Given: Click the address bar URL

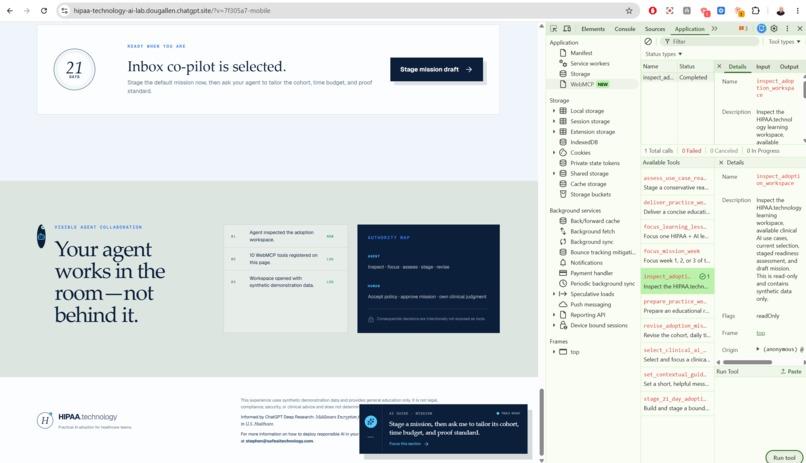Looking at the screenshot, I should pos(172,10).
